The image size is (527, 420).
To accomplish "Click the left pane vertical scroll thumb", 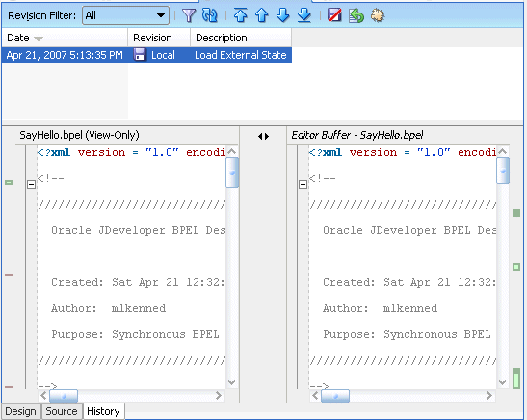I will [x=232, y=172].
